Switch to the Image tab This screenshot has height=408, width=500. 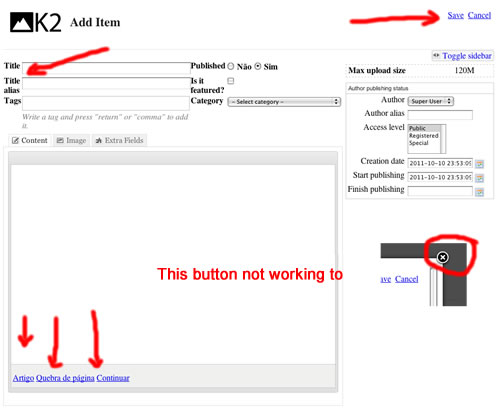71,140
